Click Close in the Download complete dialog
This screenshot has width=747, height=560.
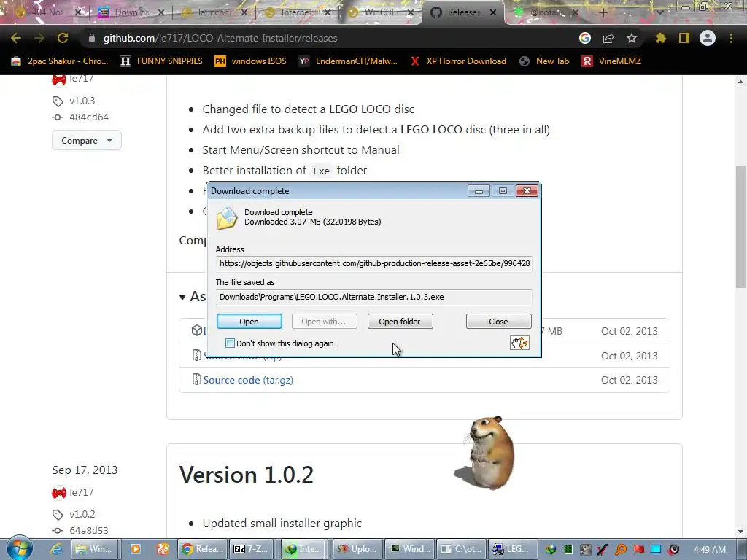pos(498,322)
